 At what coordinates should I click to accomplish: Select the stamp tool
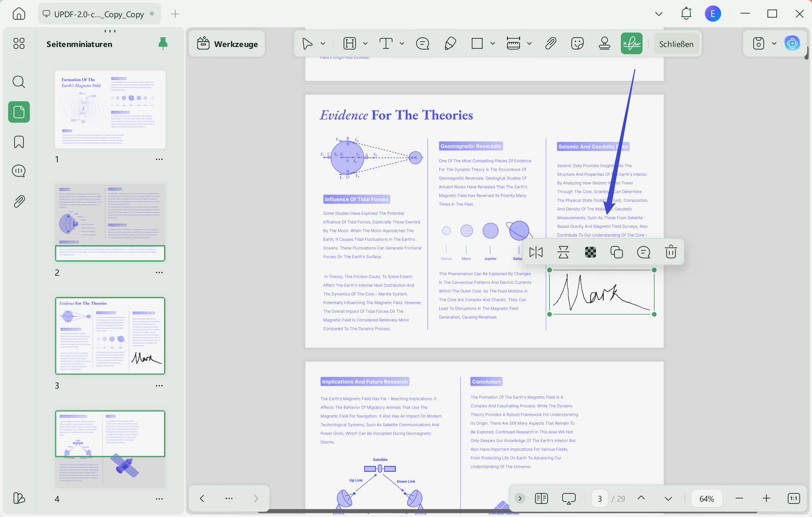(x=605, y=44)
